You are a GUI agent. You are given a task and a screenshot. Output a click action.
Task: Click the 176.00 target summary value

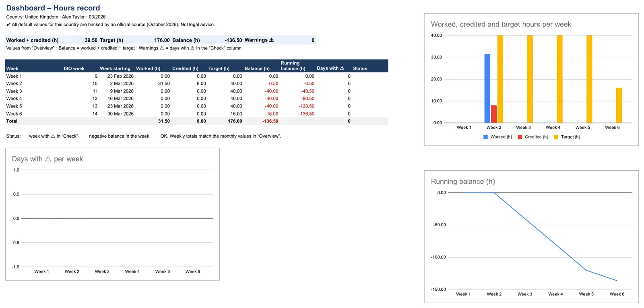pos(162,40)
